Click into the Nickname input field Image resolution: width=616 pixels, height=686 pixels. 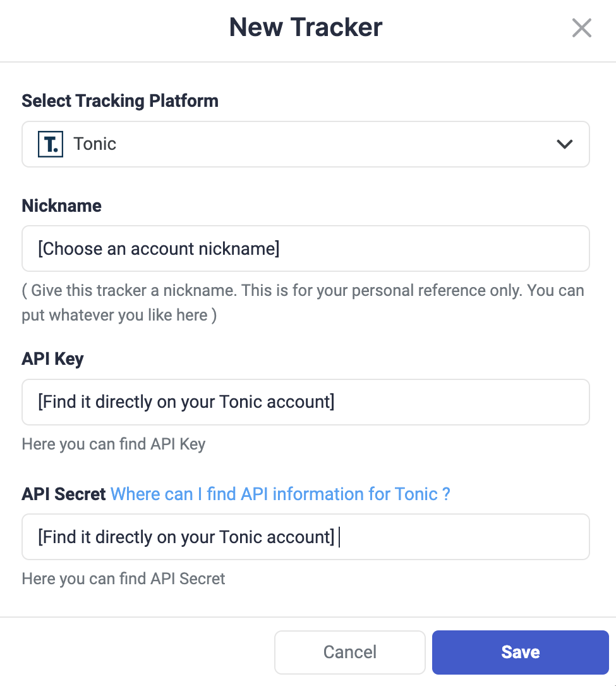click(306, 248)
